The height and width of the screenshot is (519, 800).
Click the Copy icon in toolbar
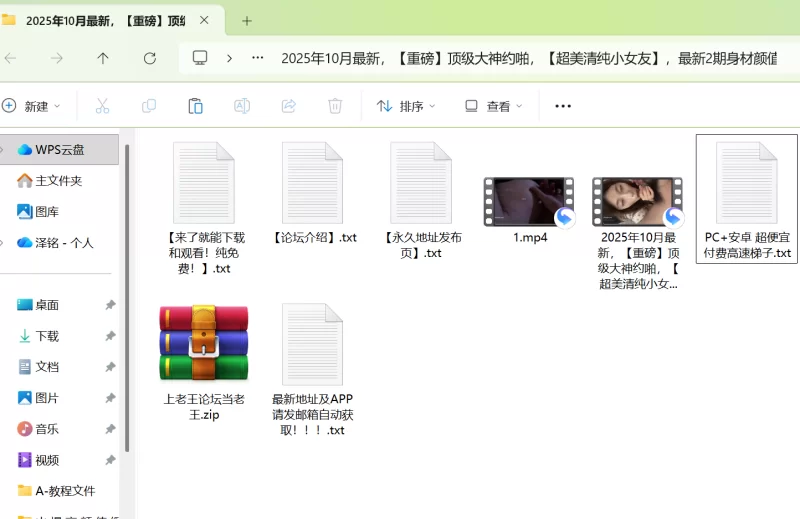[x=149, y=106]
